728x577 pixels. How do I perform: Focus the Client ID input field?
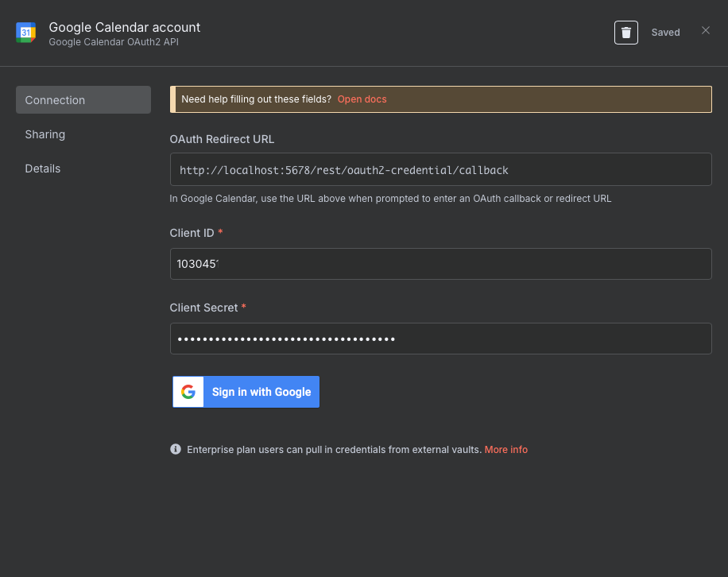440,264
